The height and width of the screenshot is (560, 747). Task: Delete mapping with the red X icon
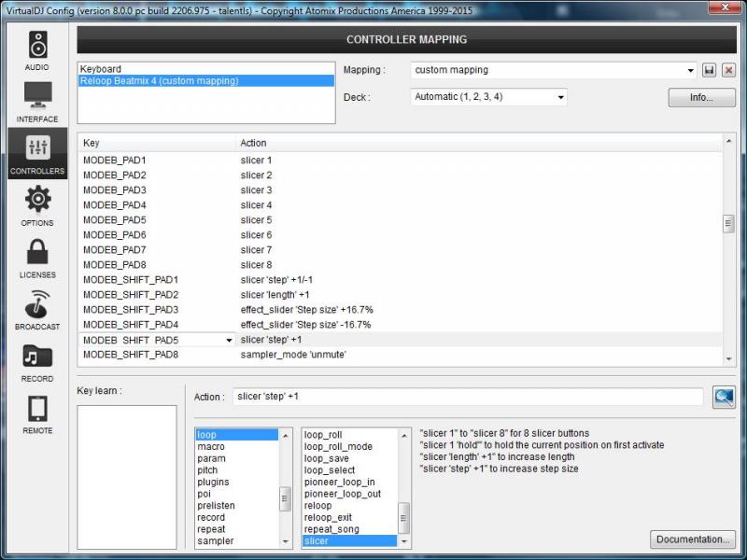(x=728, y=71)
